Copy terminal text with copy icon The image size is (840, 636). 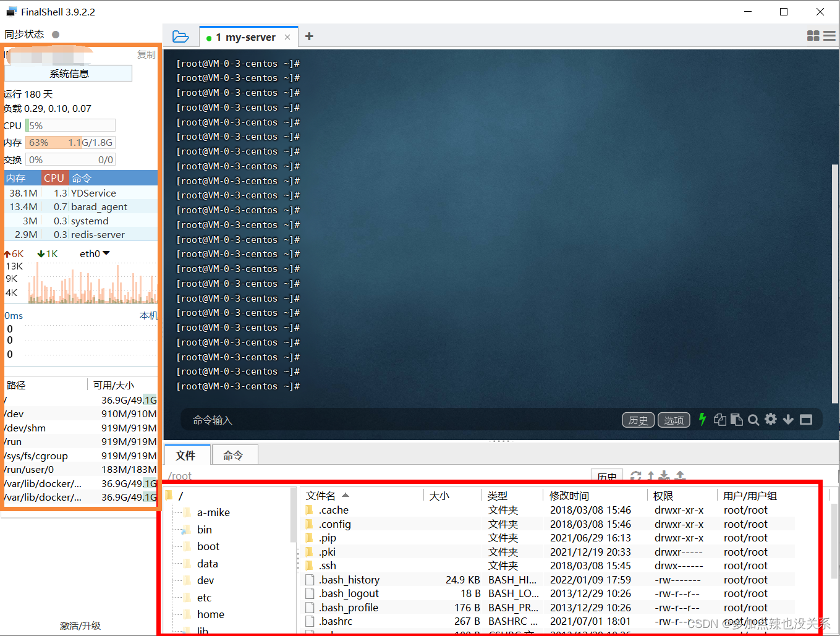(x=719, y=420)
